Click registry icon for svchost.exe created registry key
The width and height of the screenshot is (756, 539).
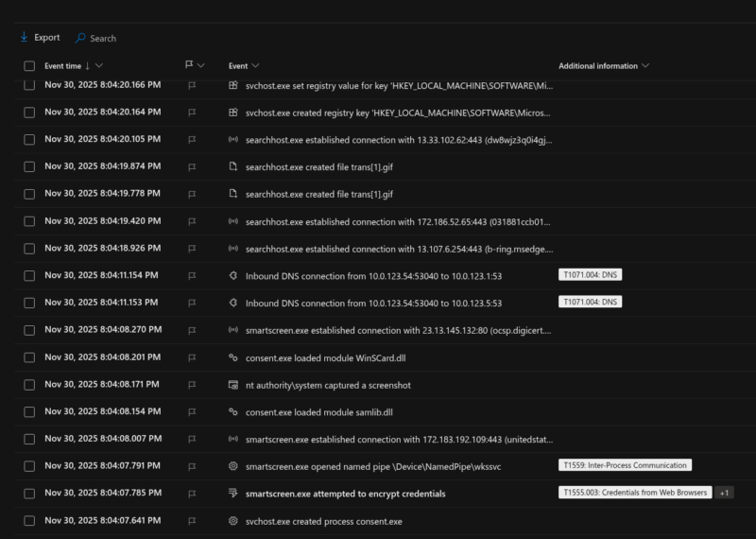click(233, 112)
